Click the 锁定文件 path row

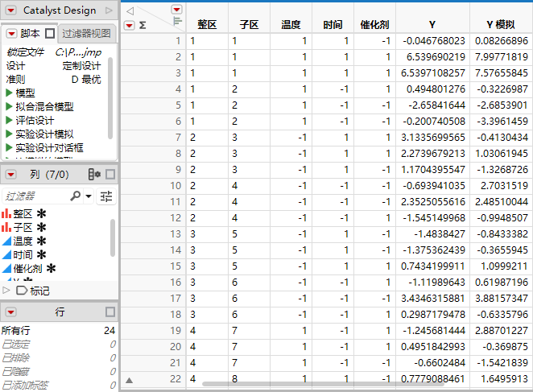[x=54, y=52]
